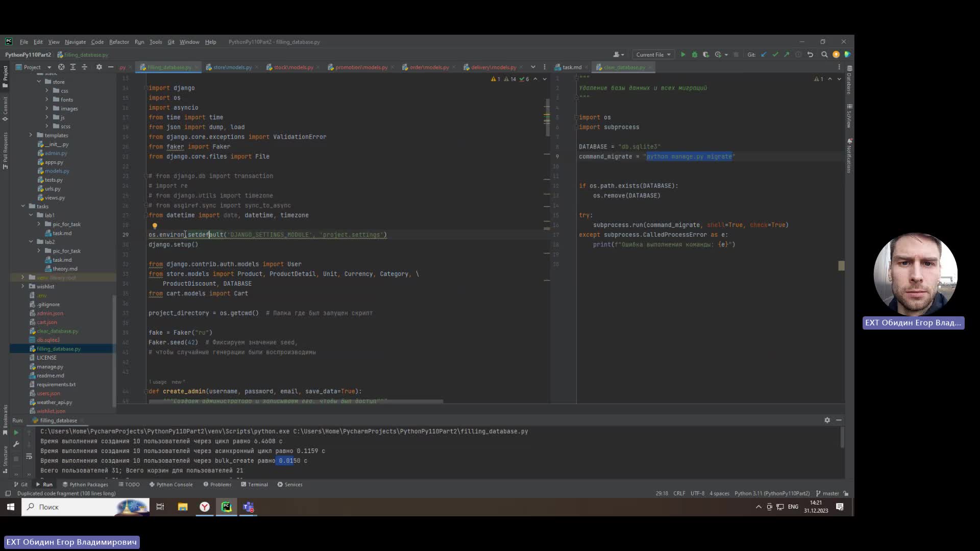Viewport: 980px width, 551px height.
Task: Collapse the lab1 folder
Action: (x=31, y=215)
